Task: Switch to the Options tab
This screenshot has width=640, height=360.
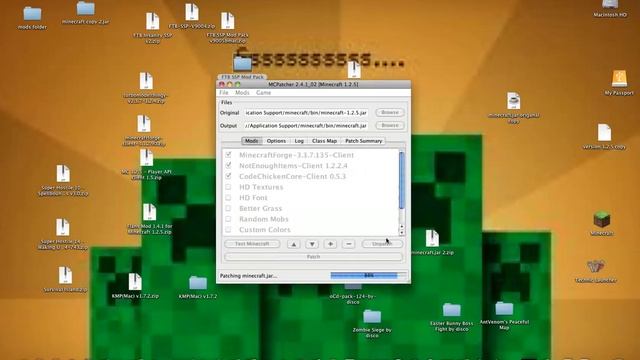Action: click(276, 141)
